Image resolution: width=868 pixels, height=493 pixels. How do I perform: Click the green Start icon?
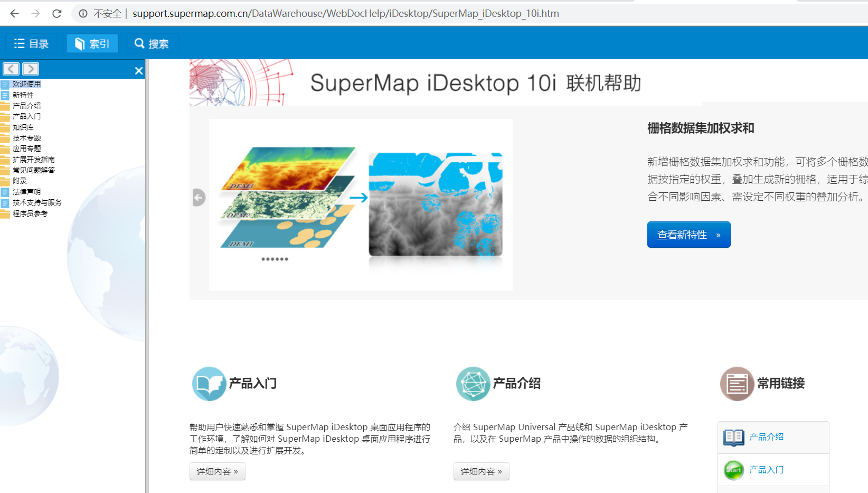click(733, 470)
